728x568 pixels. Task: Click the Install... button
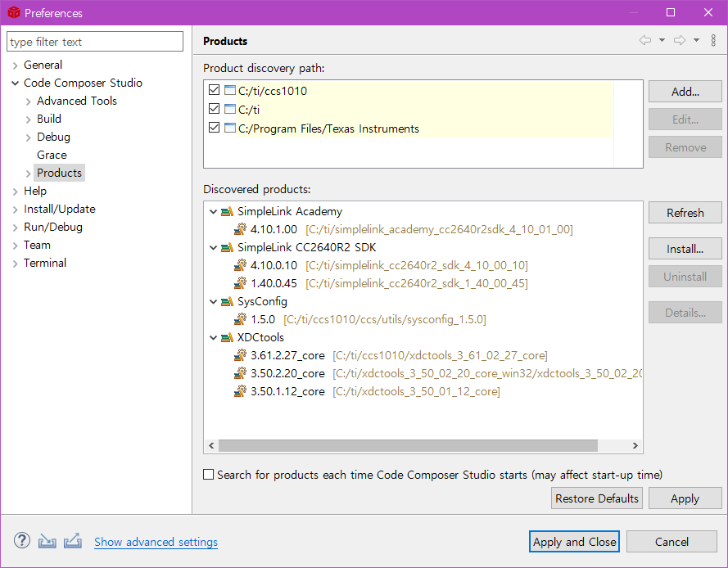(685, 249)
